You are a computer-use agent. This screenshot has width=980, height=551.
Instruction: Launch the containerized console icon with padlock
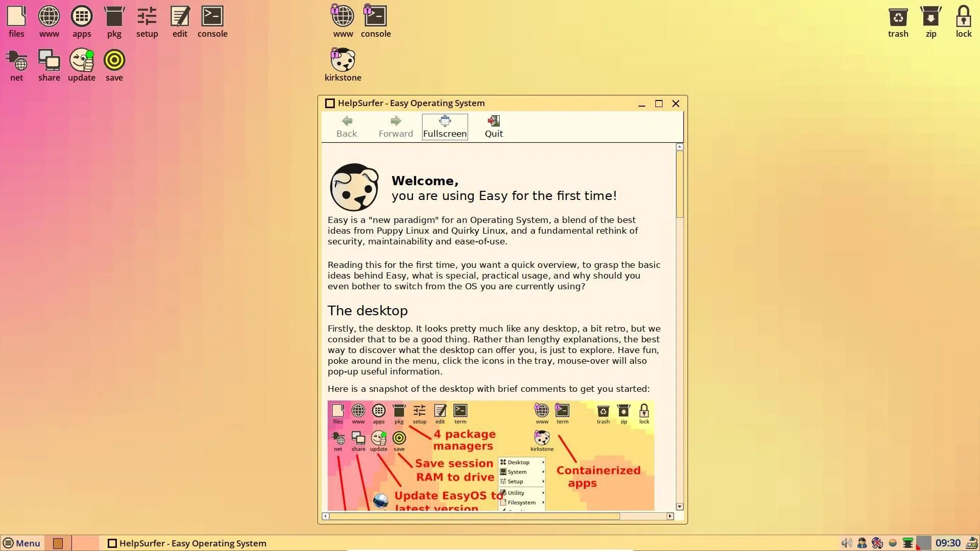(376, 21)
